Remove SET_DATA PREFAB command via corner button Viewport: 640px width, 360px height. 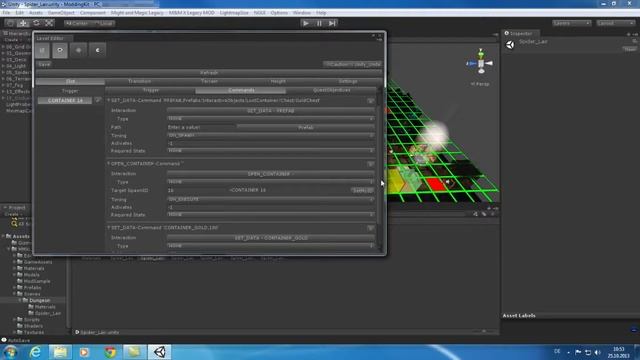coord(370,100)
